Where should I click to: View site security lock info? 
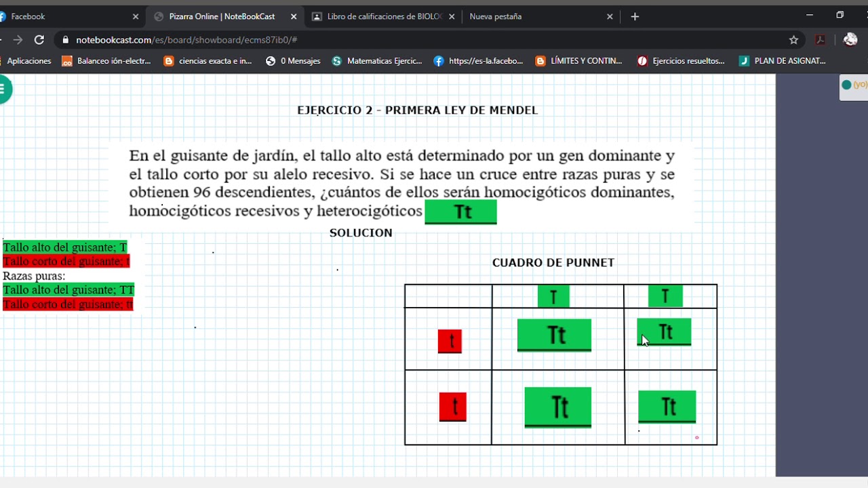point(65,40)
